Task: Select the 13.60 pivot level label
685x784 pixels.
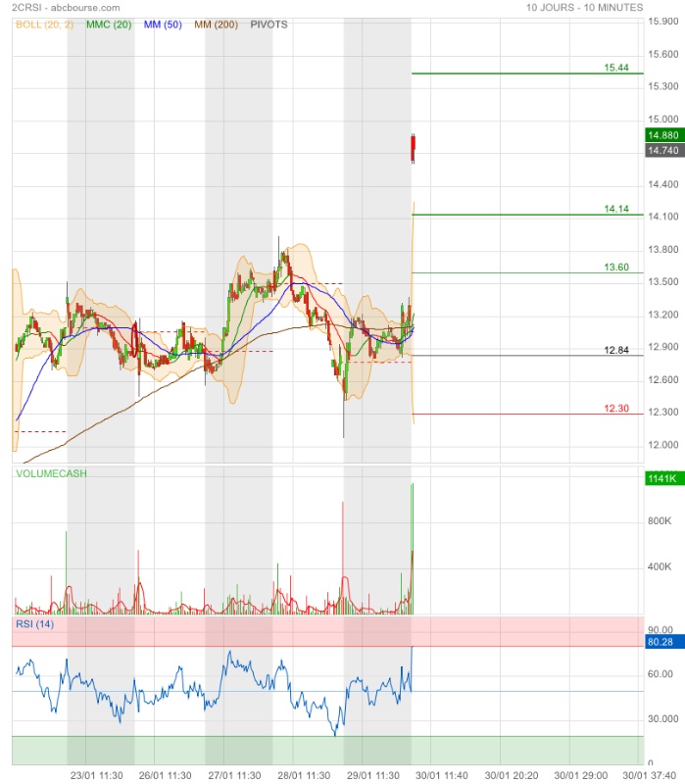Action: [616, 268]
